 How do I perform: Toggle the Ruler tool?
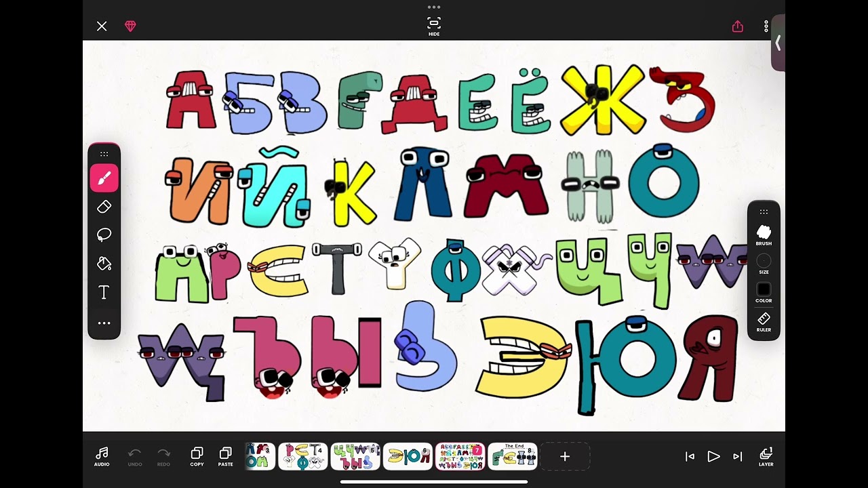(x=764, y=322)
